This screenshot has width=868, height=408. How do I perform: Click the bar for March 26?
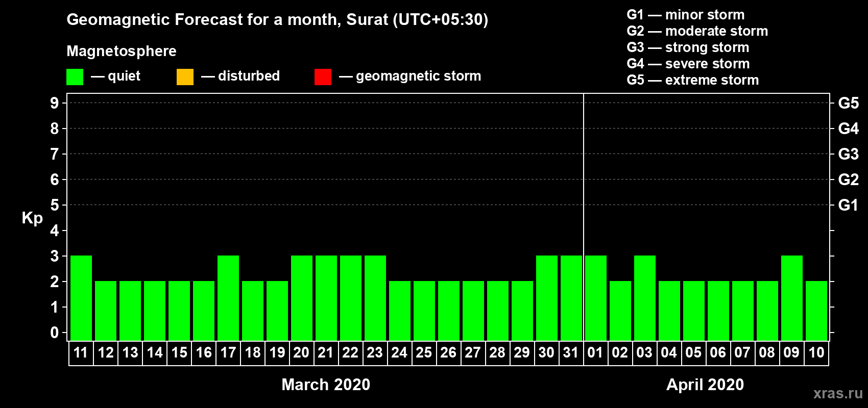(x=449, y=311)
